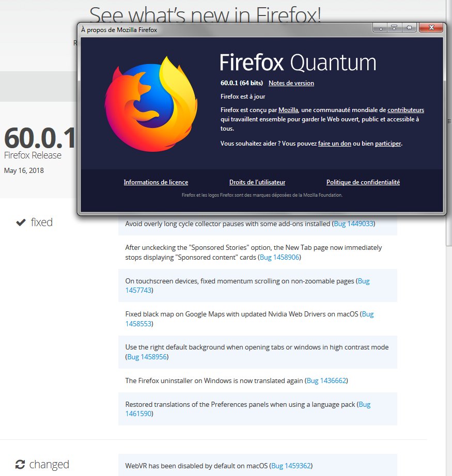This screenshot has width=452, height=476.
Task: Click the checkmark icon beside fixed
Action: [21, 223]
